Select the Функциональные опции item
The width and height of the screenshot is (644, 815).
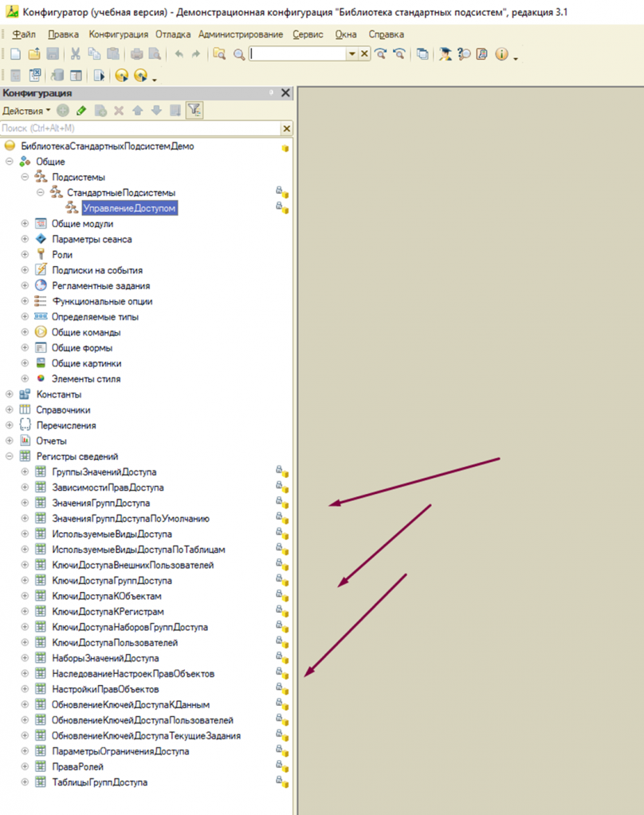click(102, 301)
